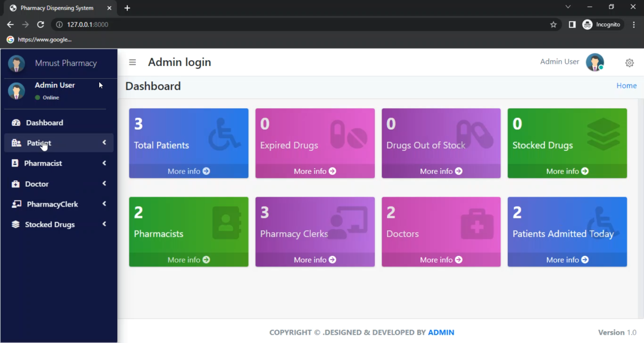Select the Stocked Drugs sidebar item
The image size is (644, 343).
pyautogui.click(x=59, y=224)
